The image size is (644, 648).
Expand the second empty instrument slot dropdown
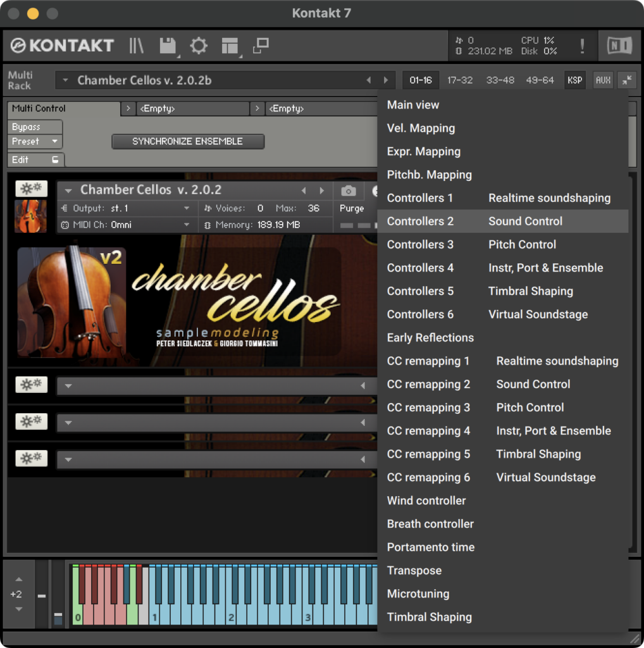coord(68,386)
